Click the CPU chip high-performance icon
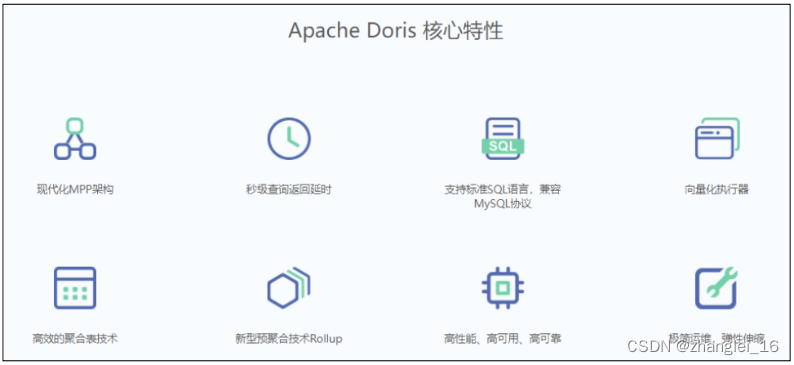 502,288
